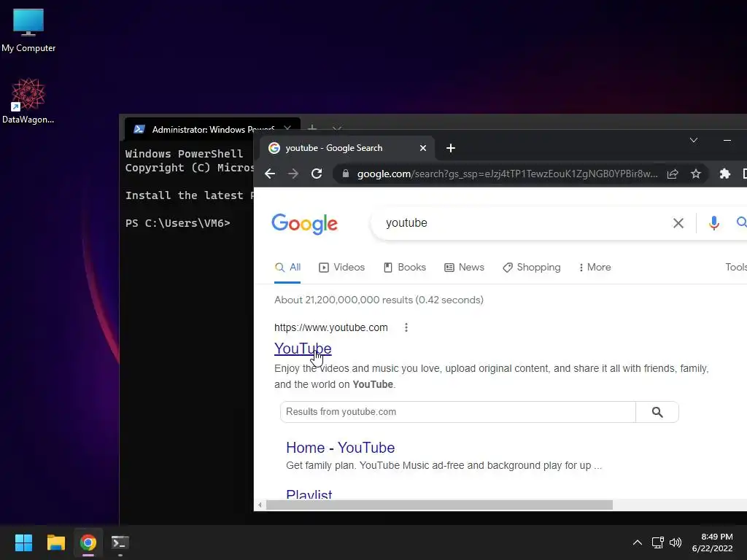Close the PowerShell terminal tab
The image size is (747, 560).
pos(287,128)
